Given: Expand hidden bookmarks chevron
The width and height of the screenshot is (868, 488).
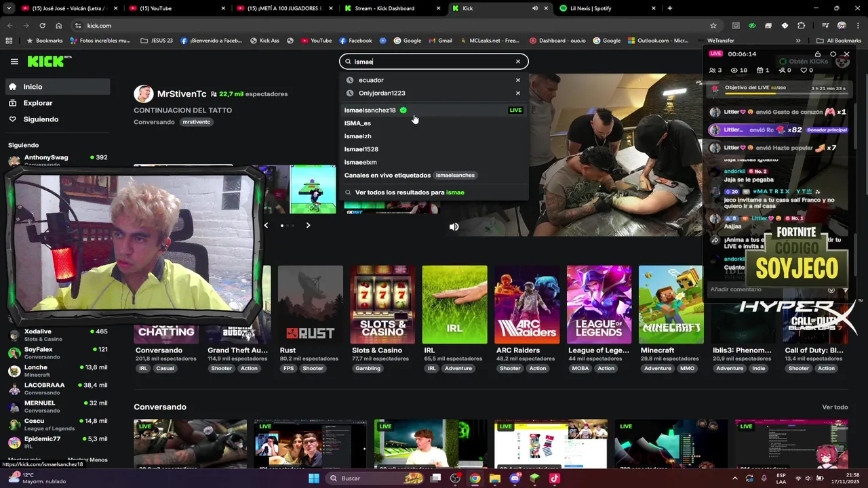Looking at the screenshot, I should (800, 41).
